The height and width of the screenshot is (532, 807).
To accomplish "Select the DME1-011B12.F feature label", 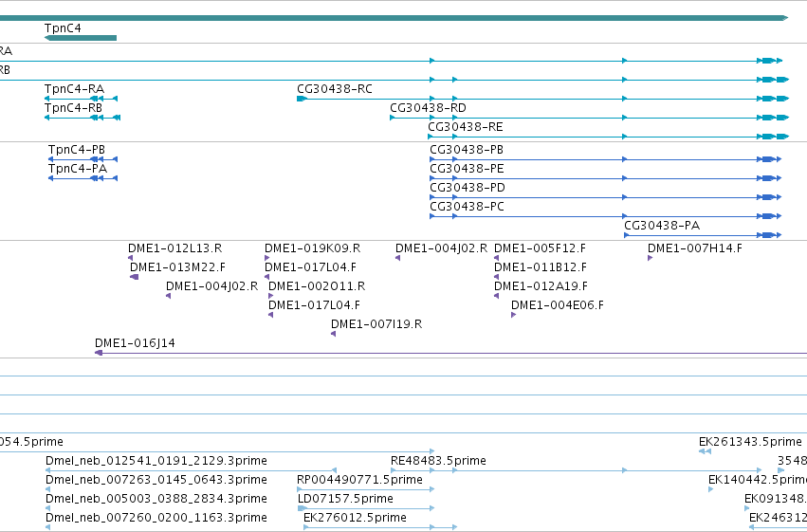I will tap(541, 267).
